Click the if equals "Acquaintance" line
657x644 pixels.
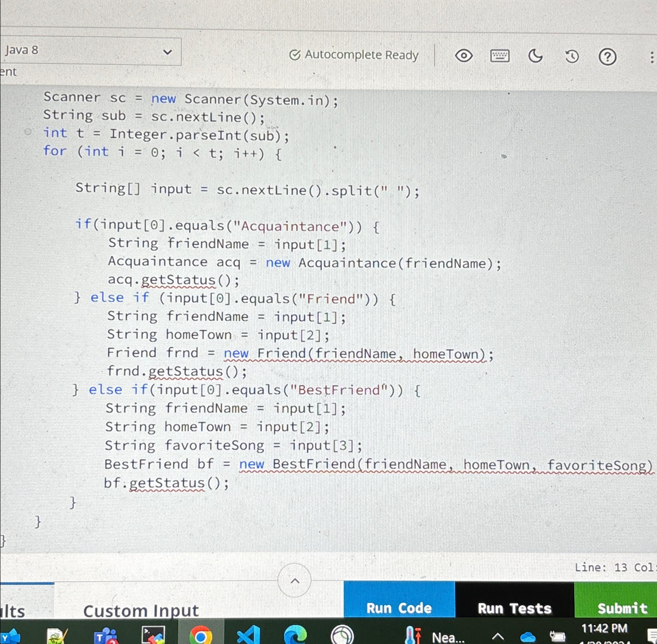tap(227, 226)
